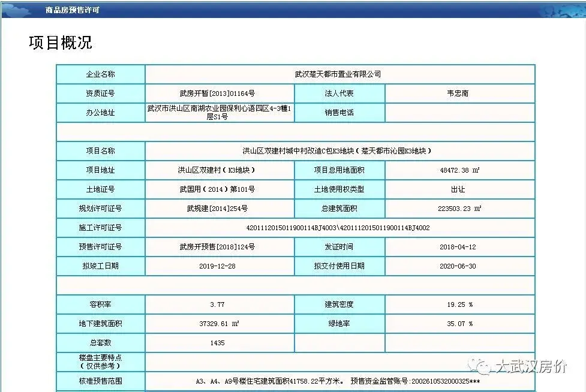
Task: Select total building area 223503.23 ㎡
Action: point(459,209)
